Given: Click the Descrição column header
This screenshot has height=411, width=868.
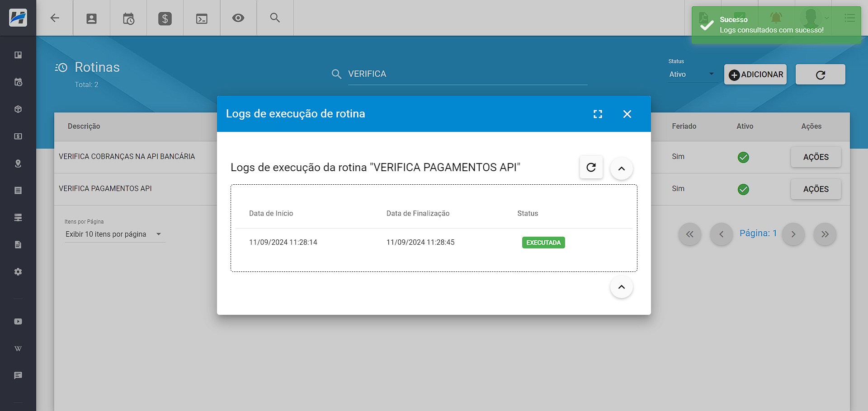Looking at the screenshot, I should (84, 126).
